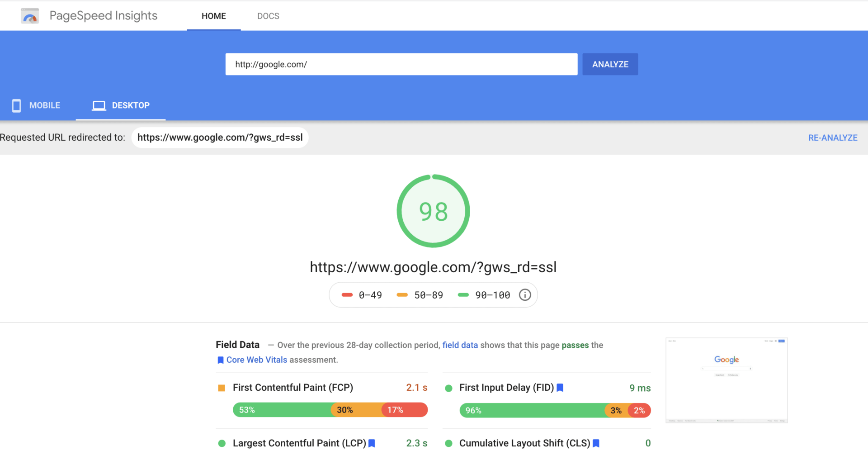Click the FID 2% red bar segment
The width and height of the screenshot is (868, 455).
639,410
